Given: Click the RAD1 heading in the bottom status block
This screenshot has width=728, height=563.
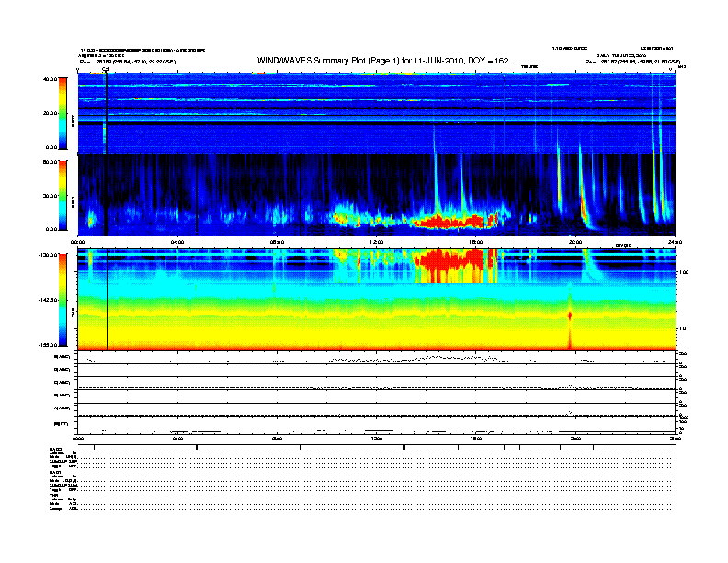Looking at the screenshot, I should tap(55, 473).
